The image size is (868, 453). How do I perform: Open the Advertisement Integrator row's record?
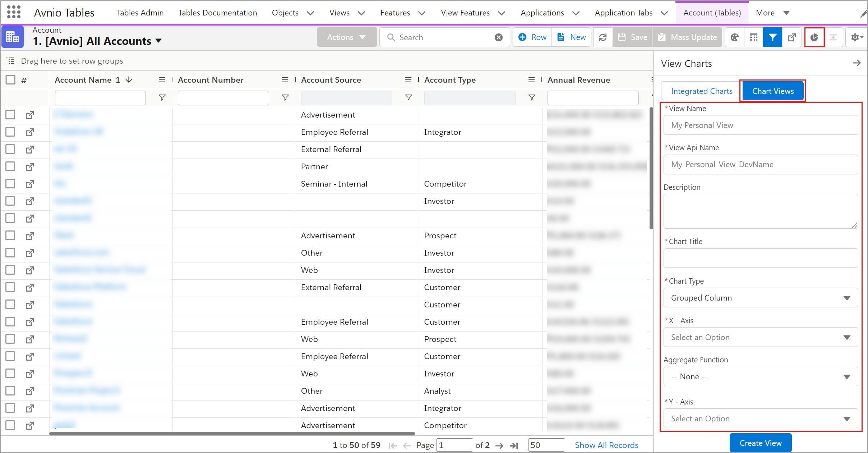pyautogui.click(x=30, y=408)
